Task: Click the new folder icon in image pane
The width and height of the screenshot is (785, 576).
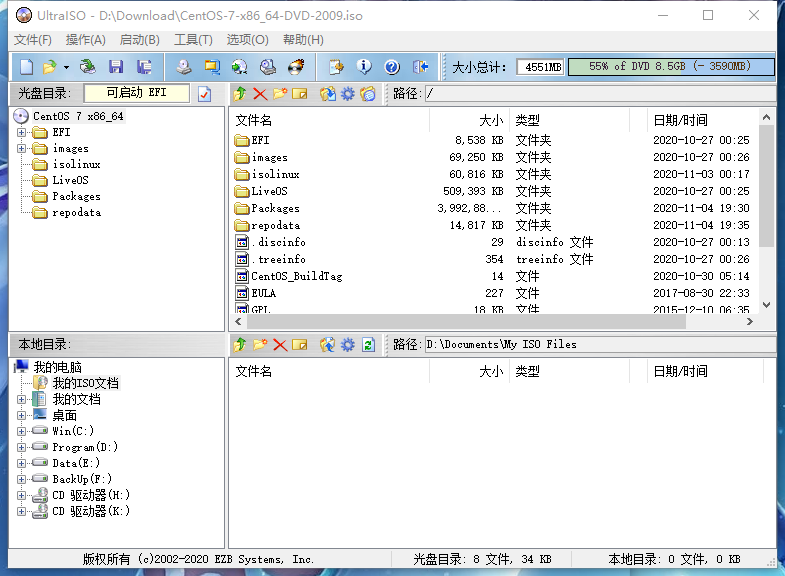Action: coord(280,94)
